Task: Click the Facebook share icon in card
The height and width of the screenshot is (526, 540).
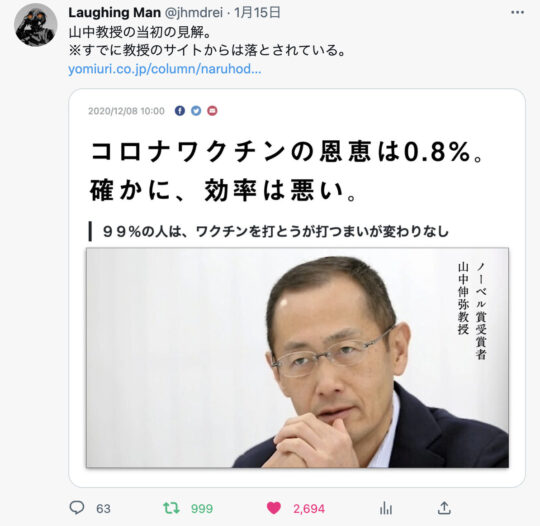Action: (x=180, y=111)
